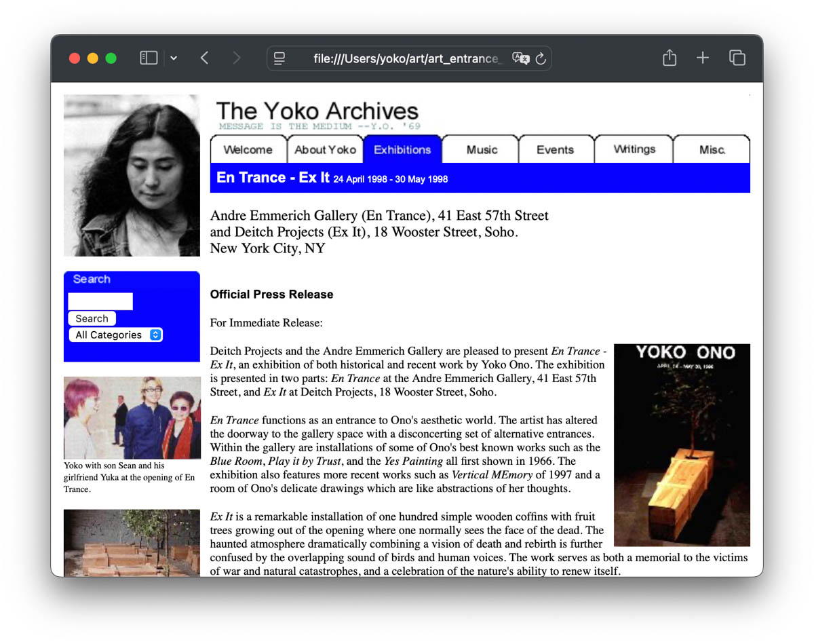Screen dimensions: 814x644
Task: Open the Events section link
Action: (x=556, y=149)
